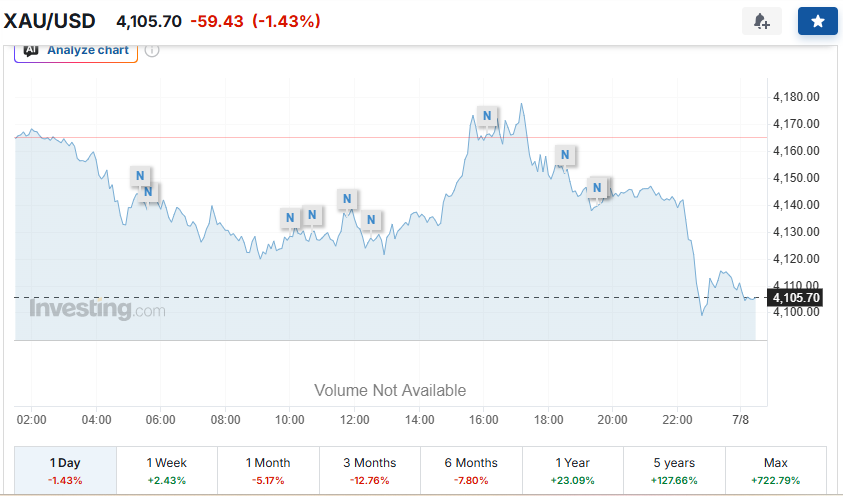Open the upper news marker near 06:00
This screenshot has width=843, height=496.
coord(140,176)
